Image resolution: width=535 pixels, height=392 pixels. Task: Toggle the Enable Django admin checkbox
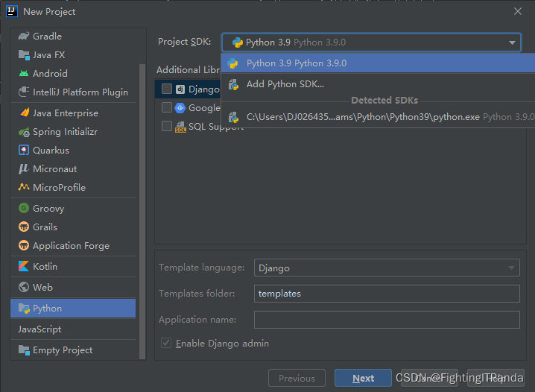pyautogui.click(x=166, y=343)
